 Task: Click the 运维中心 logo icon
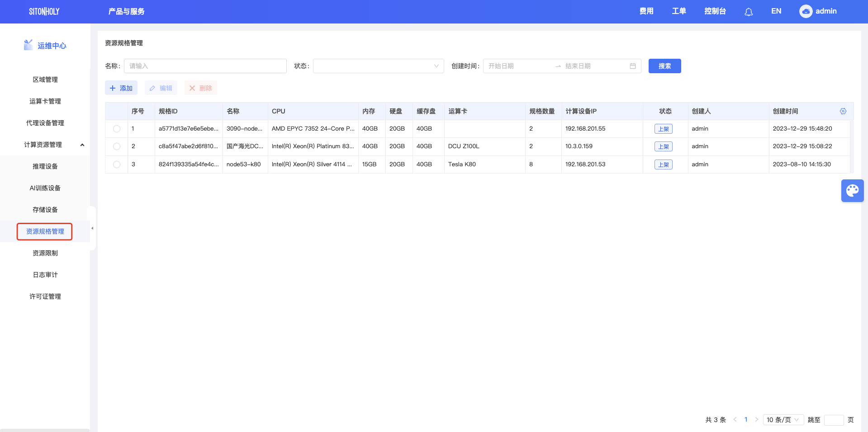click(x=28, y=45)
